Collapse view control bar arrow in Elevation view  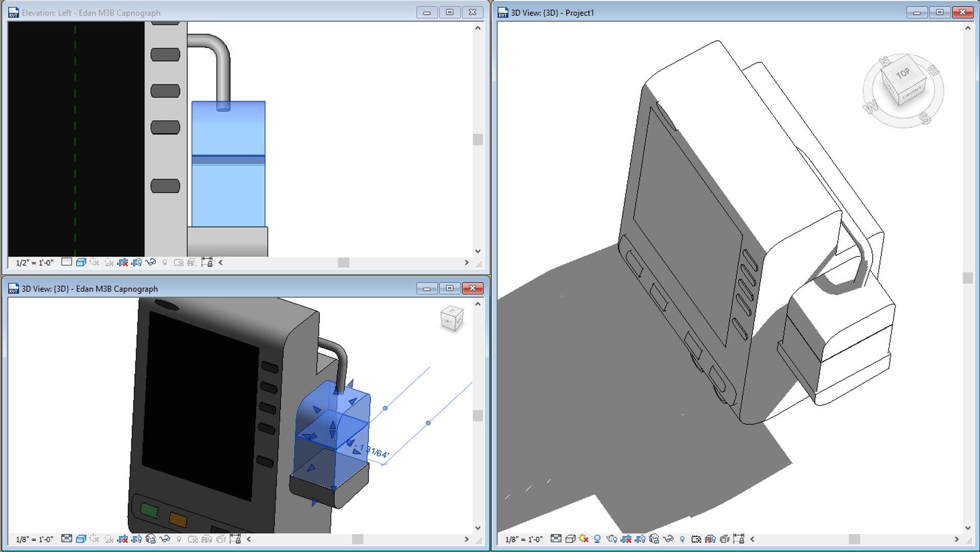(221, 262)
